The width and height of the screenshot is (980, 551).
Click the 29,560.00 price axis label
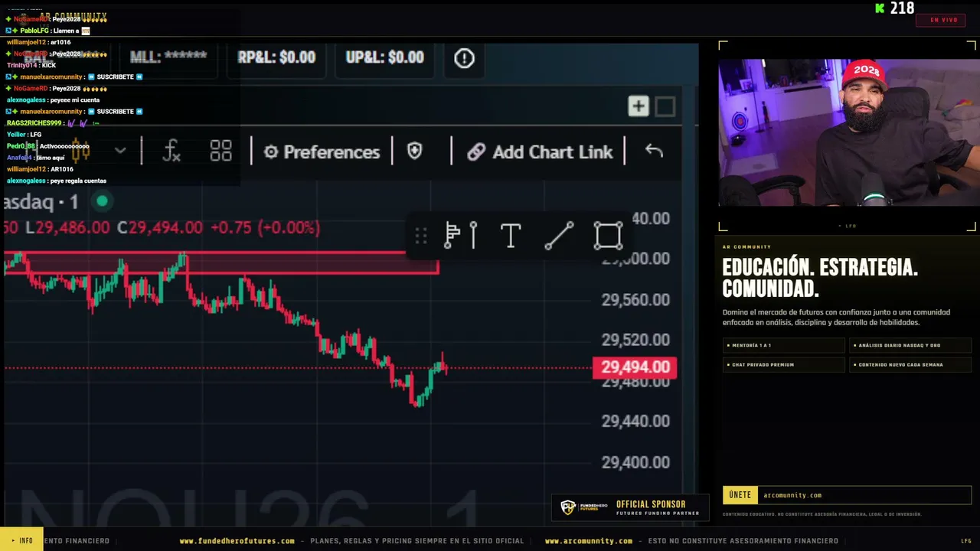(x=635, y=300)
